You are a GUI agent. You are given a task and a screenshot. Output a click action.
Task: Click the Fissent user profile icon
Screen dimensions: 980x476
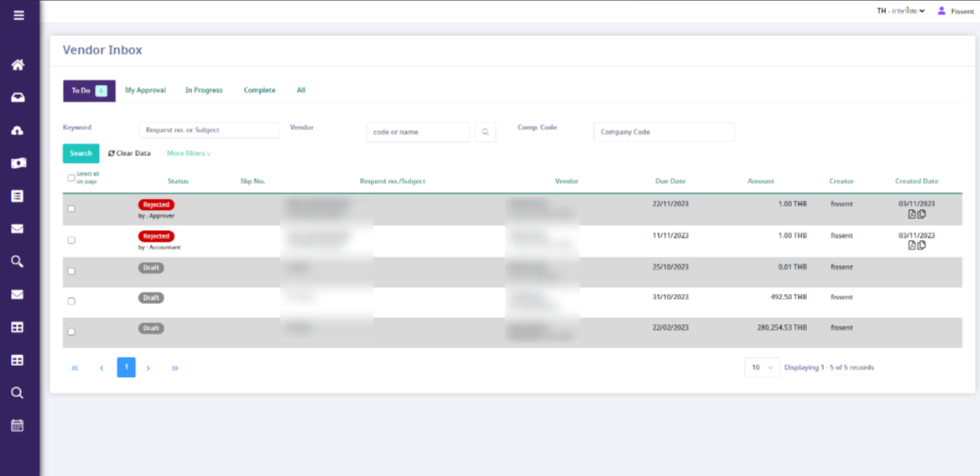tap(941, 11)
